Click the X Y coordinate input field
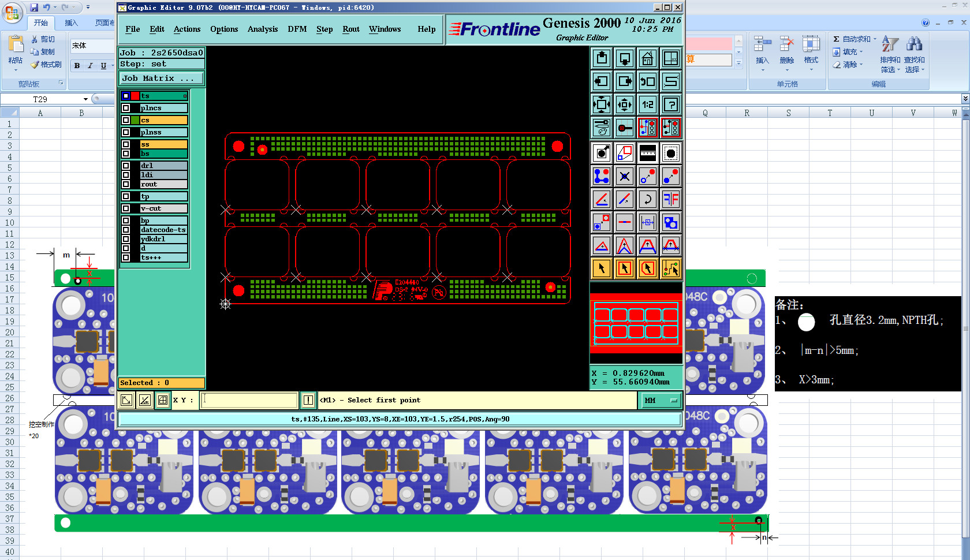Viewport: 970px width, 560px height. coord(249,400)
